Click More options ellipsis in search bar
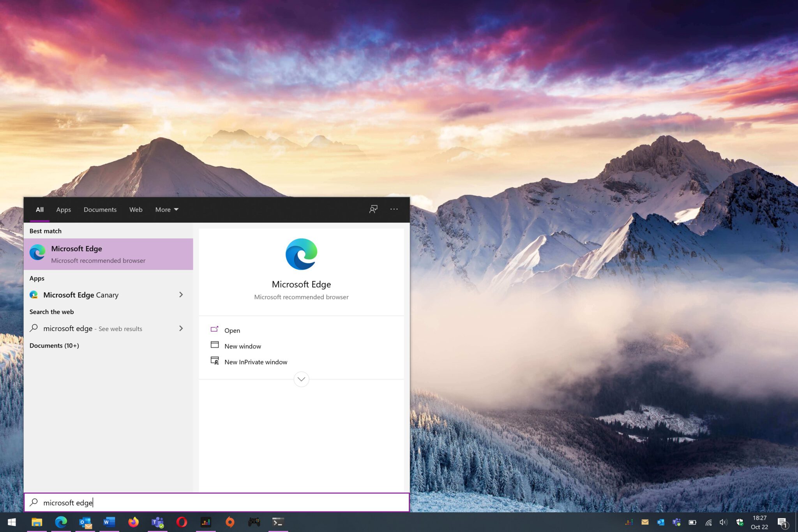 coord(394,209)
